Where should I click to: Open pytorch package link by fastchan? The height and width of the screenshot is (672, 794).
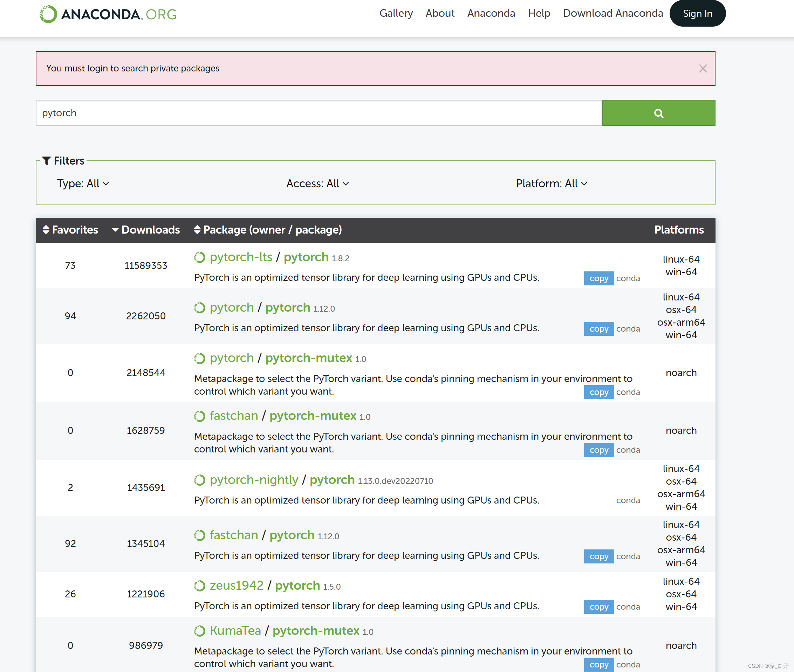coord(292,535)
